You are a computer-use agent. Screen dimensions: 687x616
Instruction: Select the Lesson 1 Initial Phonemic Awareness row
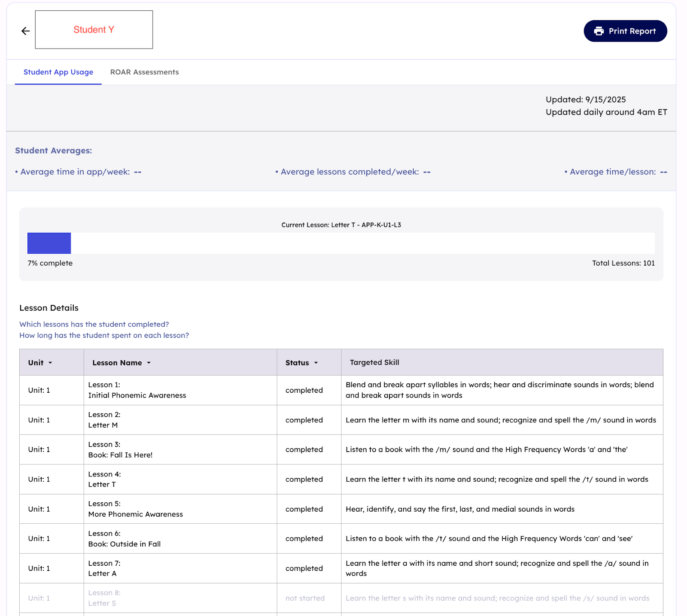pyautogui.click(x=137, y=390)
